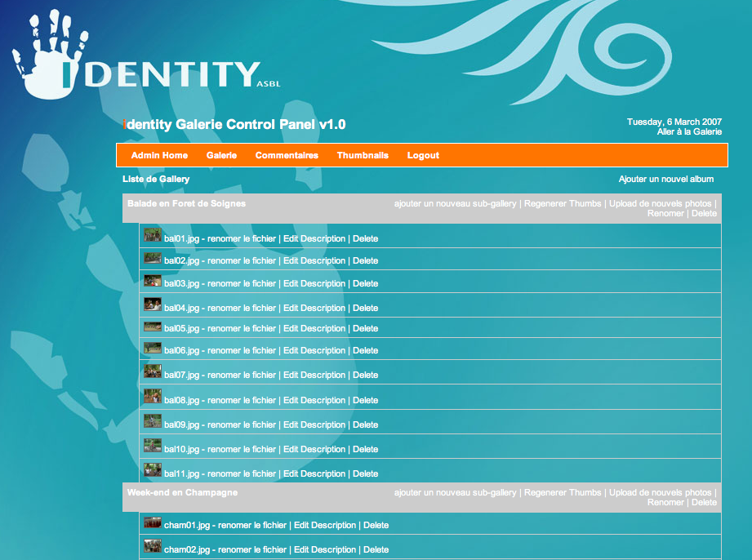Click the Week-end en Champagne title
Viewport: 752px width, 560px height.
182,492
